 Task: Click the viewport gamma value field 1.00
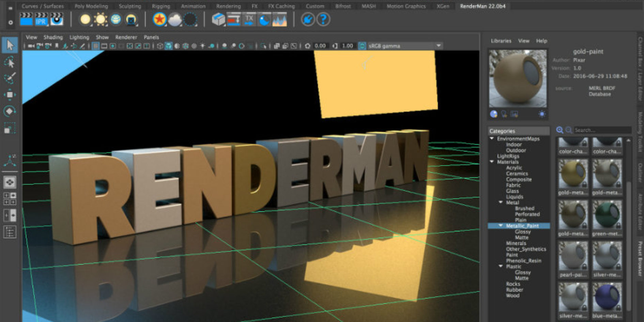pos(348,46)
